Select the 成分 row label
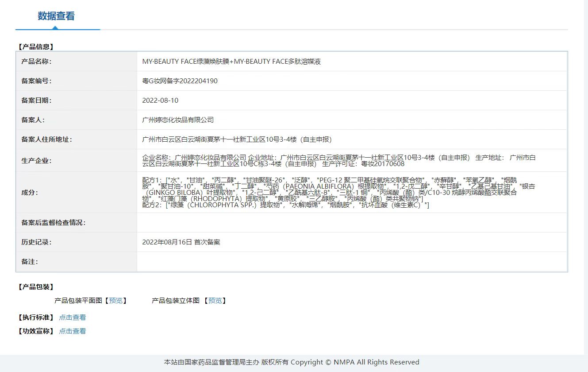The width and height of the screenshot is (588, 372). coord(30,193)
